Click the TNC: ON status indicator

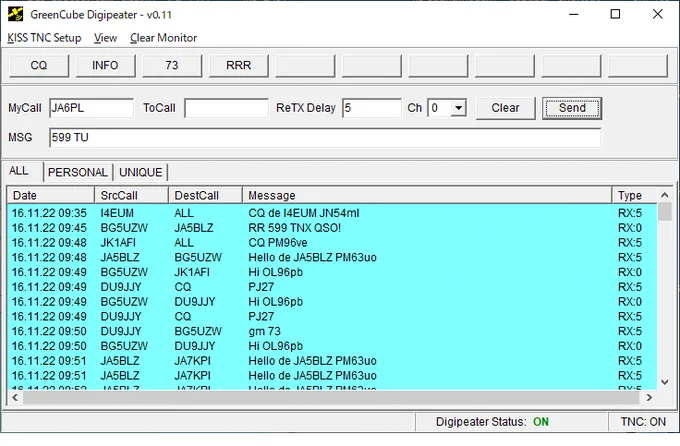click(x=643, y=422)
